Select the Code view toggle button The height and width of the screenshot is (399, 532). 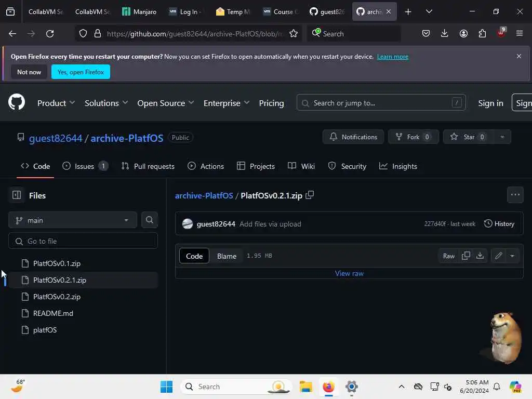[x=194, y=256]
